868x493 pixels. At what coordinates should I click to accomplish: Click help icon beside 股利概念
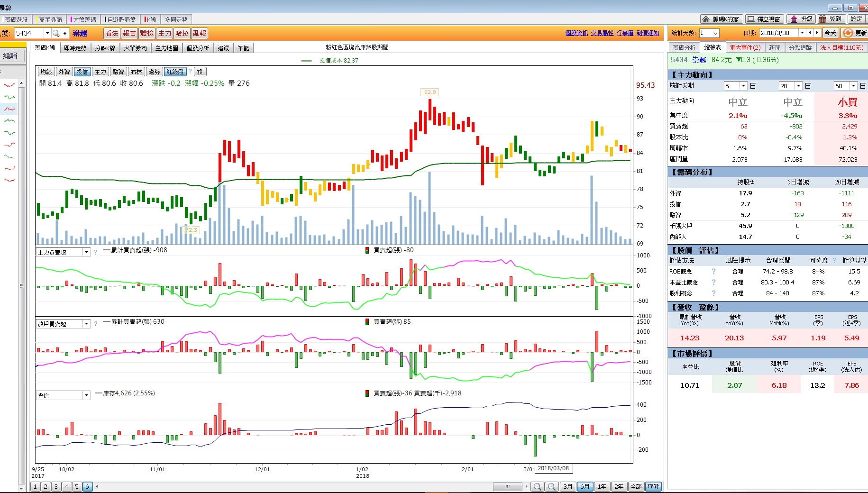[713, 293]
